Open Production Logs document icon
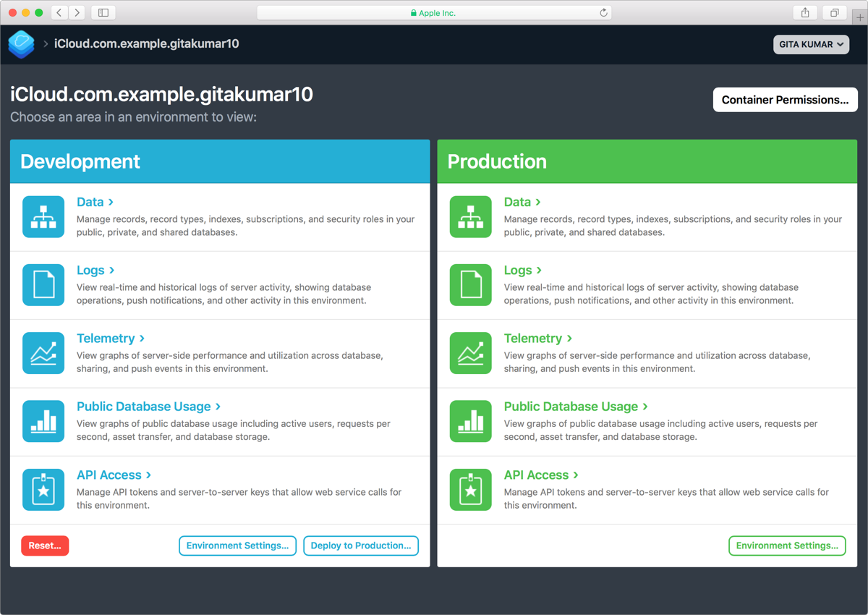 pyautogui.click(x=471, y=285)
